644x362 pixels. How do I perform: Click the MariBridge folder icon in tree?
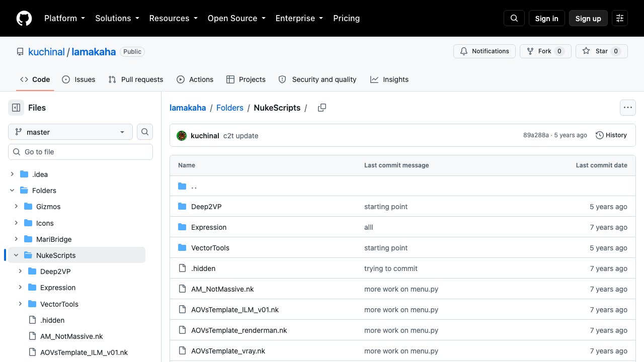(28, 239)
